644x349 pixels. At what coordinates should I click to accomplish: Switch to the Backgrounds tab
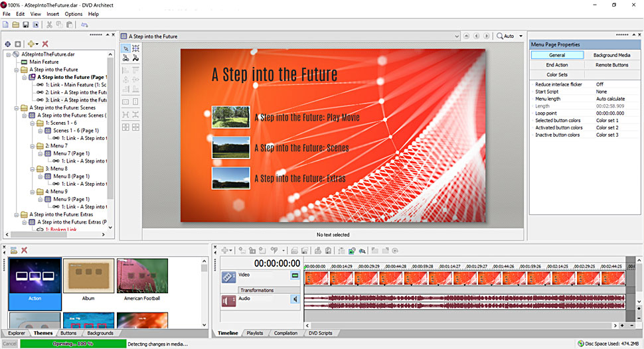100,333
